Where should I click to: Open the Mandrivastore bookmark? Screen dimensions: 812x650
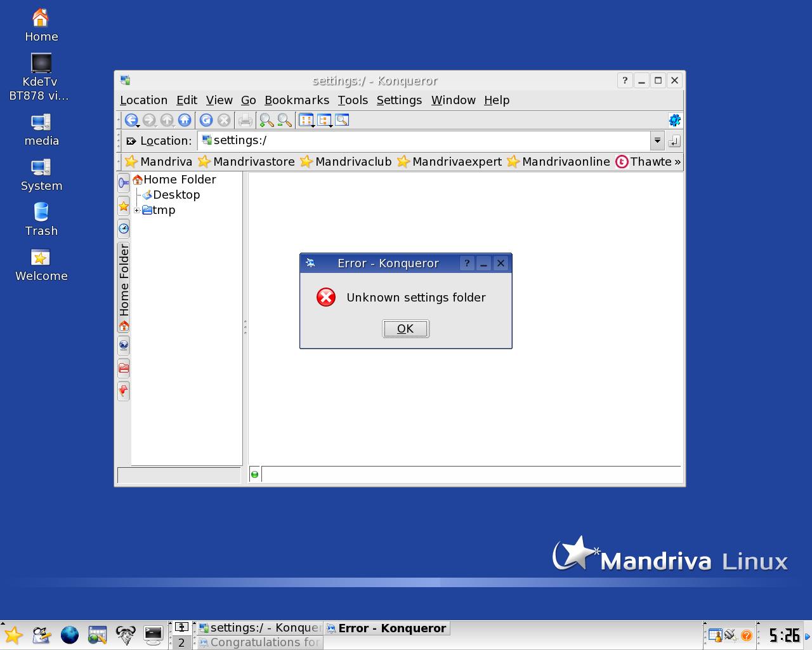(246, 162)
